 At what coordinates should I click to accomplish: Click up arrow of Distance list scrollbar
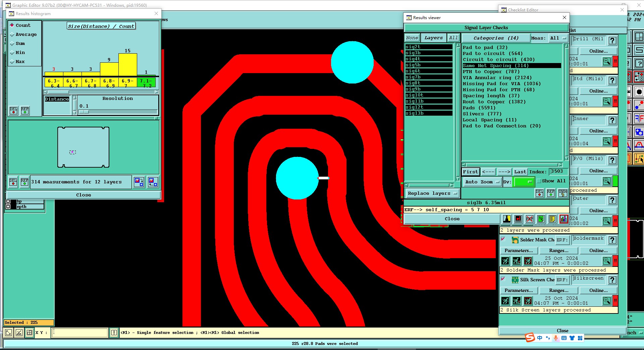[74, 98]
